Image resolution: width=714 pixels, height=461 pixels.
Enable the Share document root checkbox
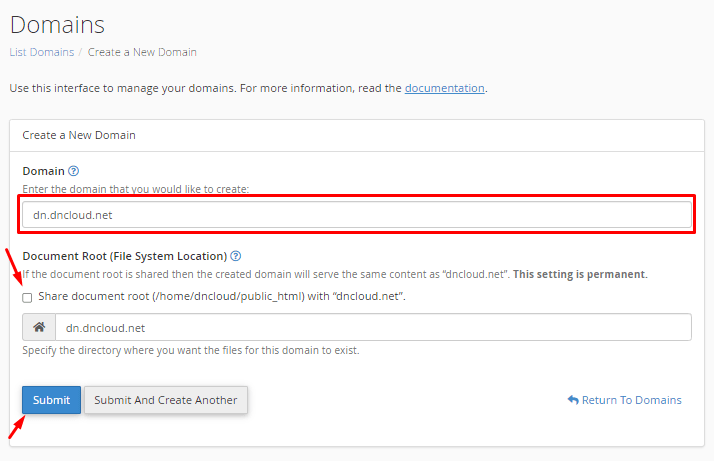(28, 297)
